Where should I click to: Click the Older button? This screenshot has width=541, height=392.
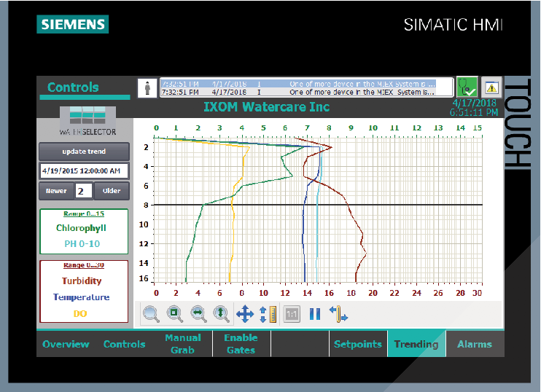point(112,191)
